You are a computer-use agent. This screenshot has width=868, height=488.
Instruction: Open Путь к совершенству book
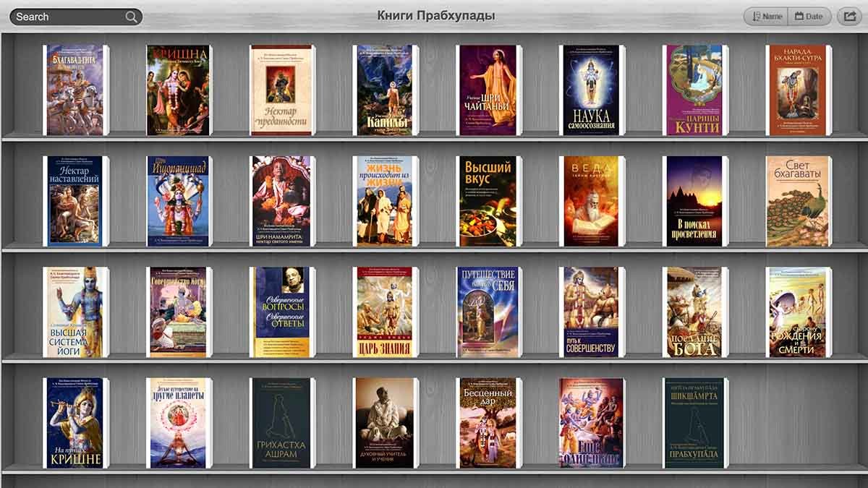pyautogui.click(x=592, y=312)
